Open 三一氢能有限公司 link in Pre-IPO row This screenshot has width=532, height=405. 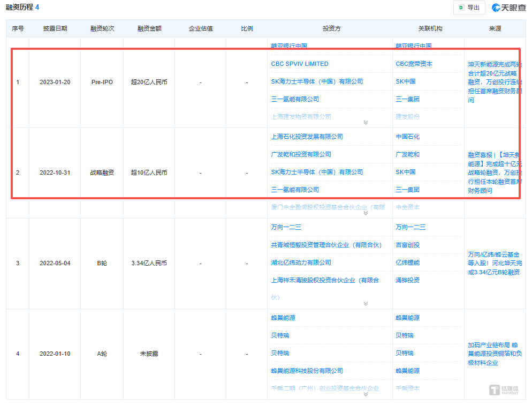click(x=295, y=99)
